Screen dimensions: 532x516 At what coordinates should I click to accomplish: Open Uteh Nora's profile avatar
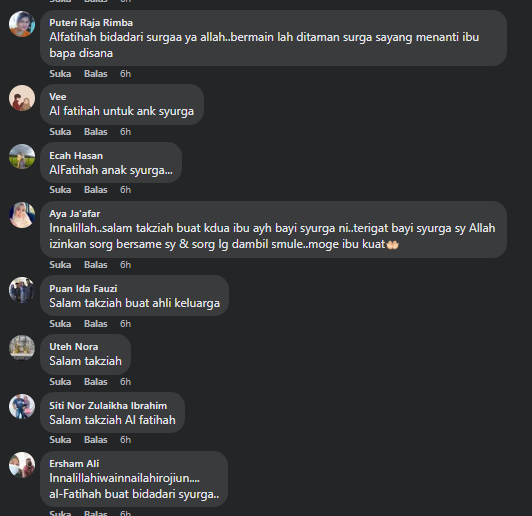coord(22,348)
